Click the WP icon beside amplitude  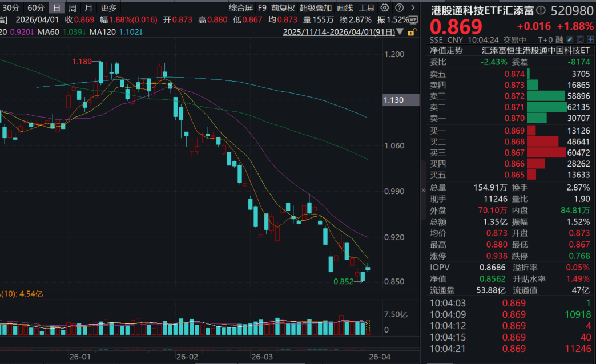413,19
